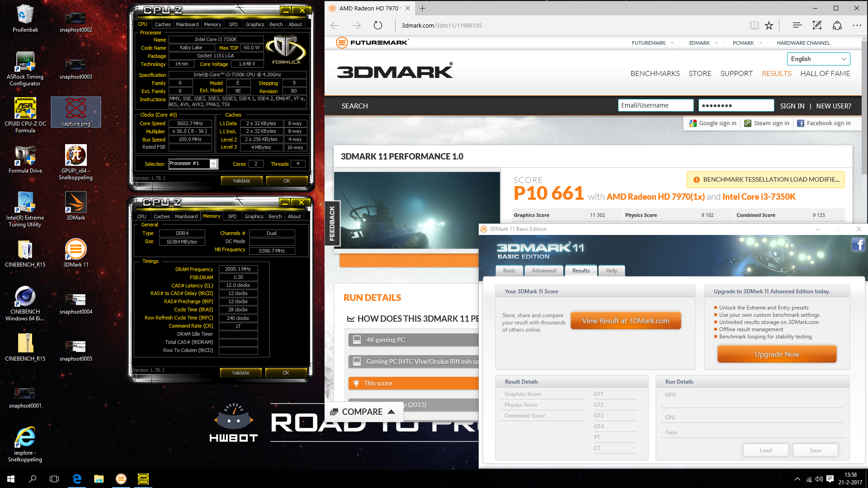Expand the COMPARE panel arrow
The width and height of the screenshot is (868, 488).
(x=392, y=412)
